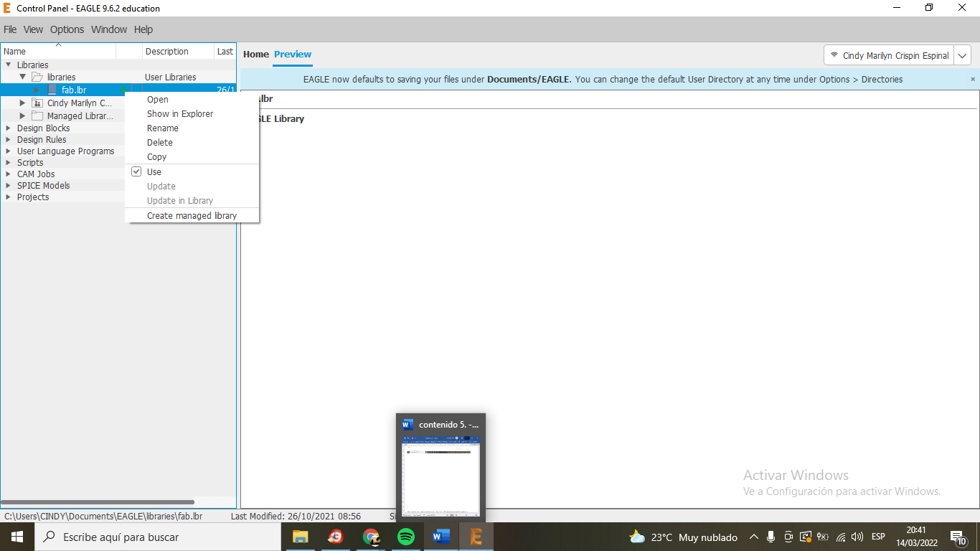The image size is (980, 551).
Task: Open Spotify from the taskbar
Action: [406, 537]
